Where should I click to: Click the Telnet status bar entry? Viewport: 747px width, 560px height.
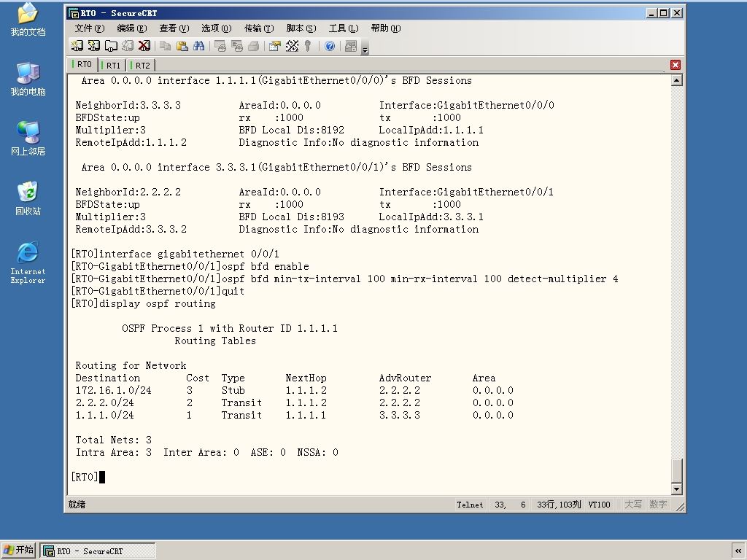[x=470, y=505]
